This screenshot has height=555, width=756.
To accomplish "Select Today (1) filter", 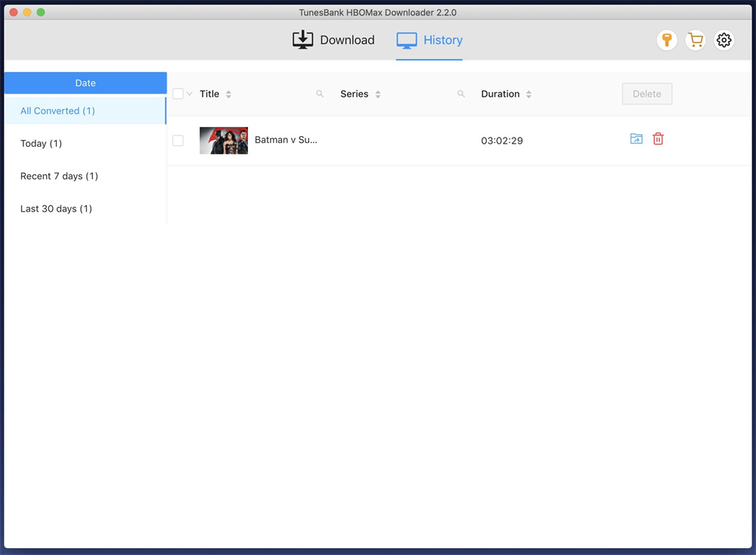I will pyautogui.click(x=85, y=143).
